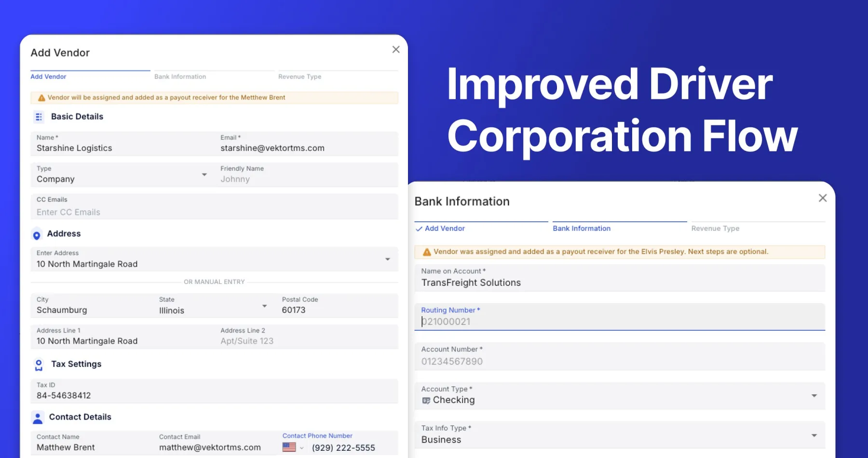
Task: Click the Postal Code field 60173
Action: pos(338,306)
